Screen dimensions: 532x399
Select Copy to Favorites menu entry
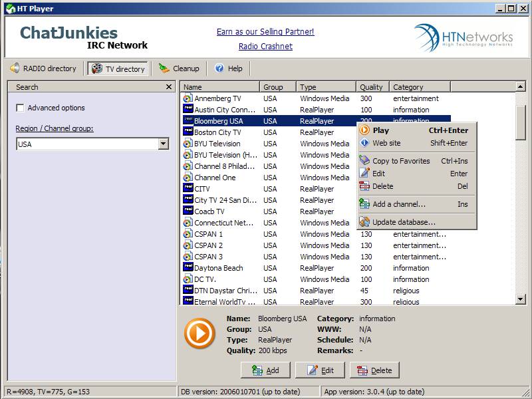click(417, 161)
